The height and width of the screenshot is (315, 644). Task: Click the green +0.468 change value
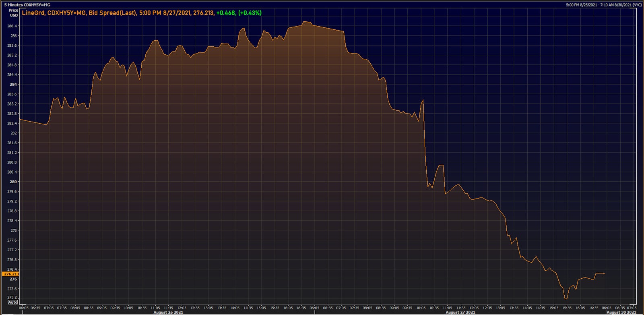[x=226, y=13]
